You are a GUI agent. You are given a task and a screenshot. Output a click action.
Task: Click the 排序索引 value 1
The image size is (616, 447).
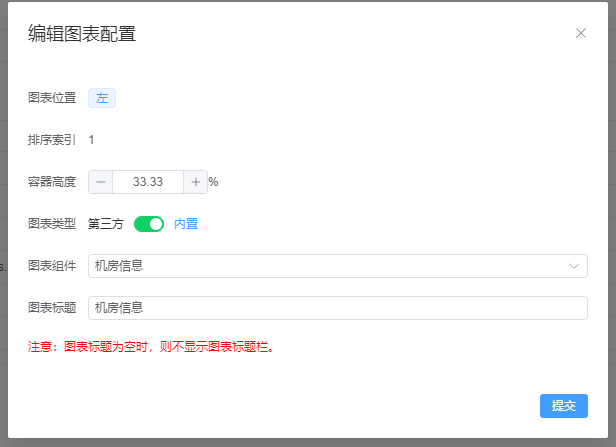91,140
